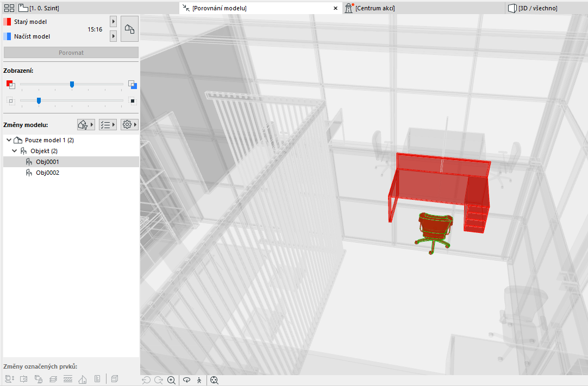Click the Starý model label

(x=30, y=22)
